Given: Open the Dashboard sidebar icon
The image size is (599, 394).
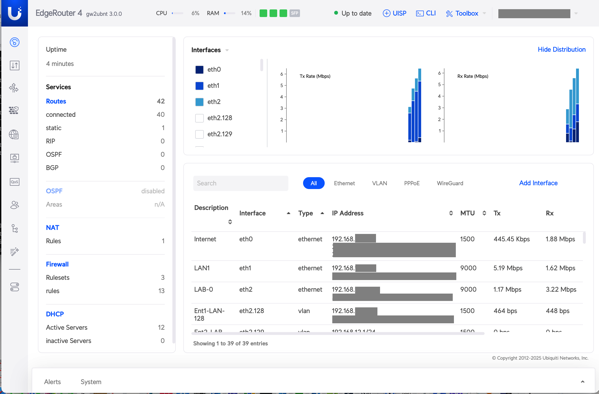Looking at the screenshot, I should click(15, 42).
